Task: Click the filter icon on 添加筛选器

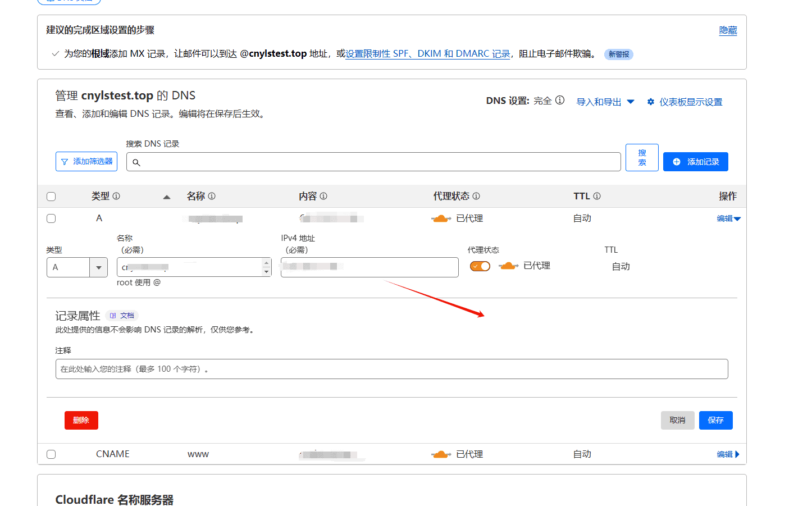Action: click(x=66, y=161)
